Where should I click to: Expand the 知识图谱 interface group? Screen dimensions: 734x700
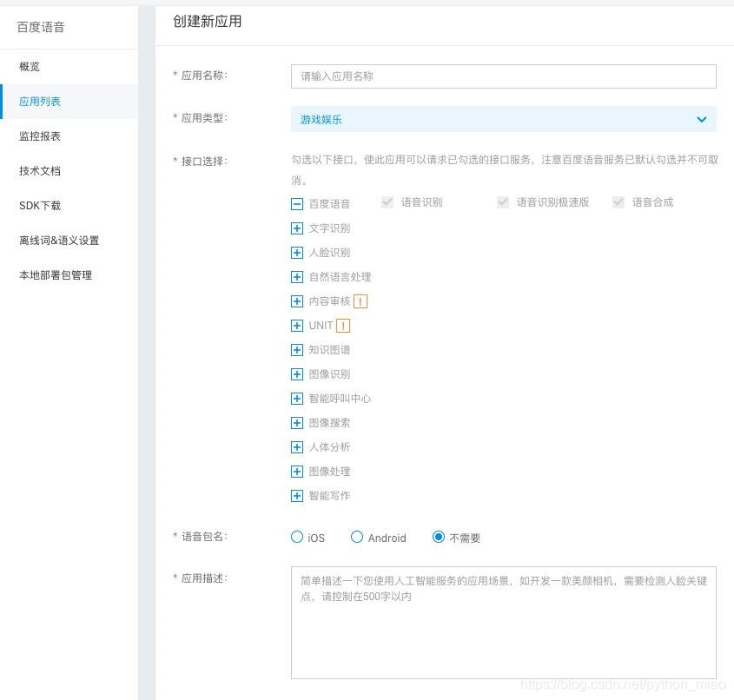297,350
